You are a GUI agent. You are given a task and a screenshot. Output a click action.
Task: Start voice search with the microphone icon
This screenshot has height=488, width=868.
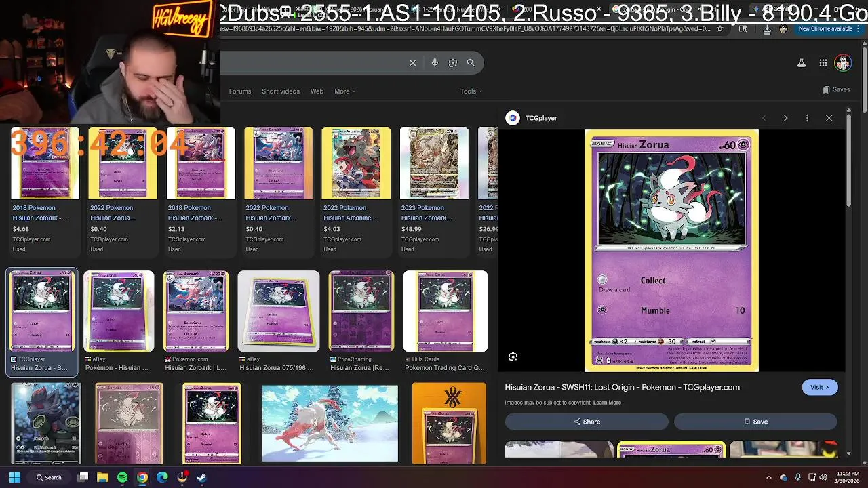click(x=435, y=63)
